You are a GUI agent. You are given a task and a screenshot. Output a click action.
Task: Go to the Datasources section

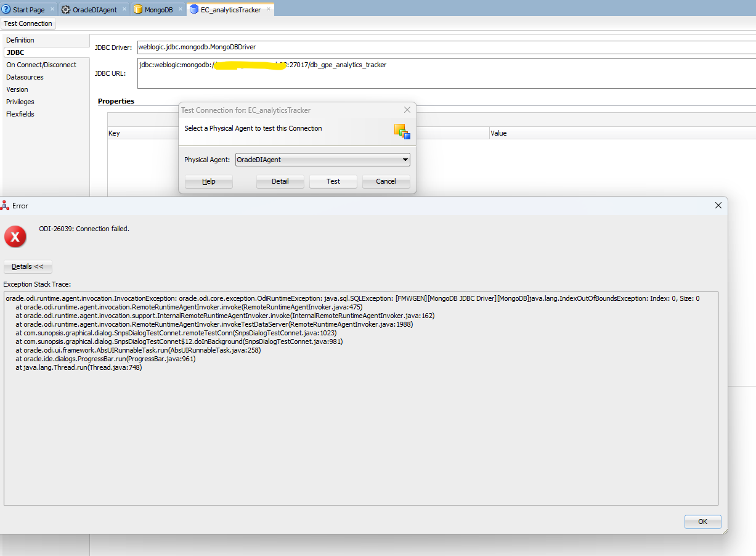(x=25, y=77)
